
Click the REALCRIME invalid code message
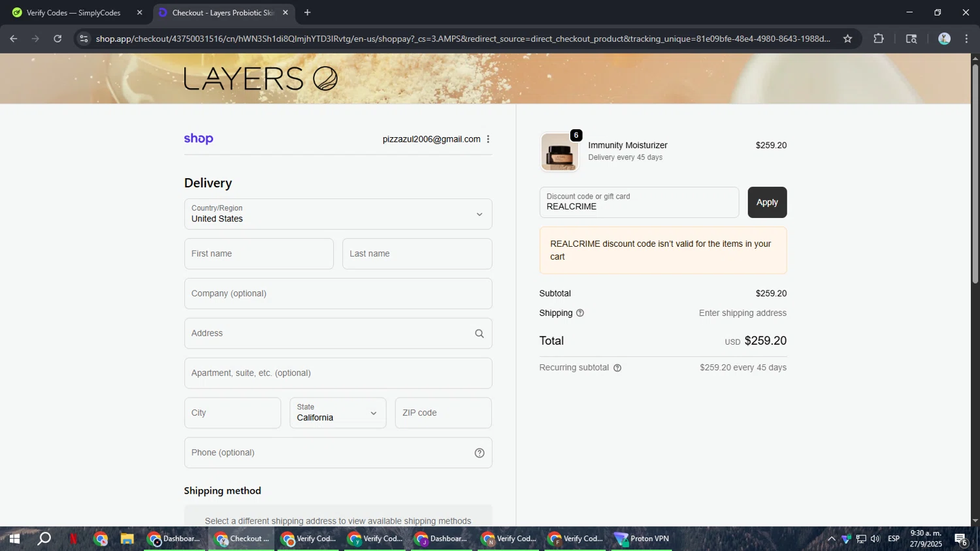pos(663,250)
